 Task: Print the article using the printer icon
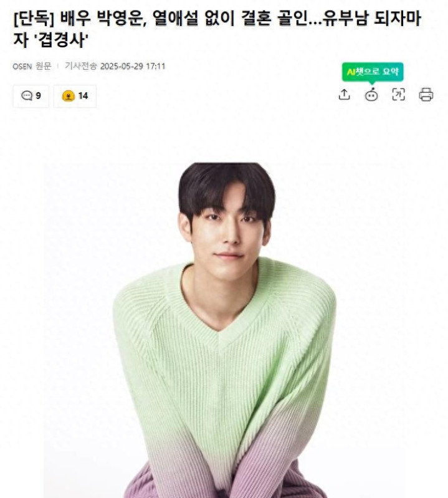[426, 95]
